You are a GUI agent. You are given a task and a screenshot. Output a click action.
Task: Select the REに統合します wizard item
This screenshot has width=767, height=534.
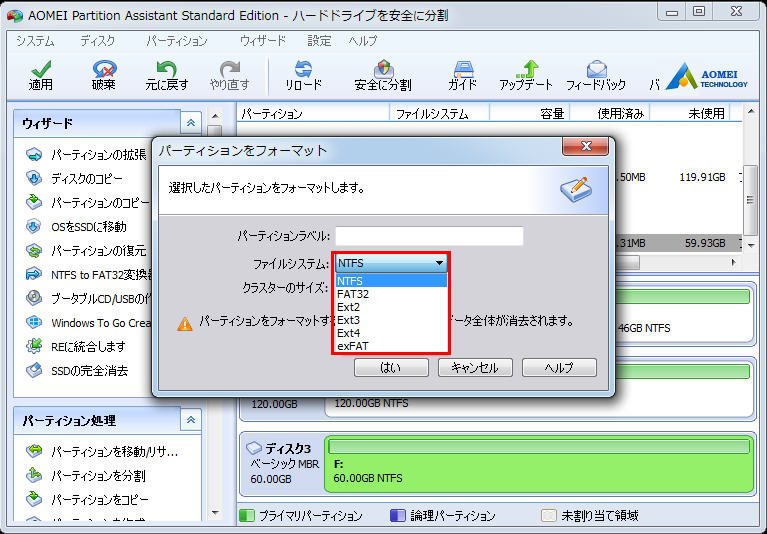point(76,346)
